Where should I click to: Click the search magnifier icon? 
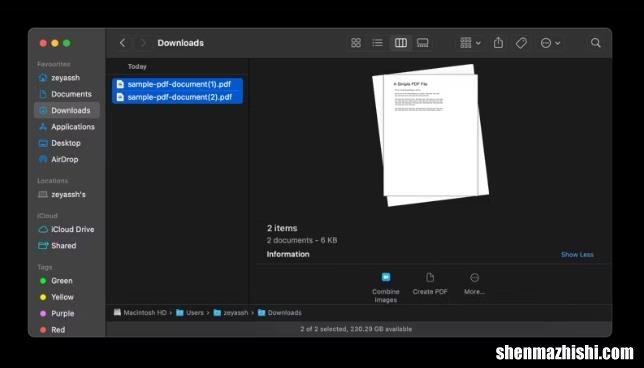[596, 43]
